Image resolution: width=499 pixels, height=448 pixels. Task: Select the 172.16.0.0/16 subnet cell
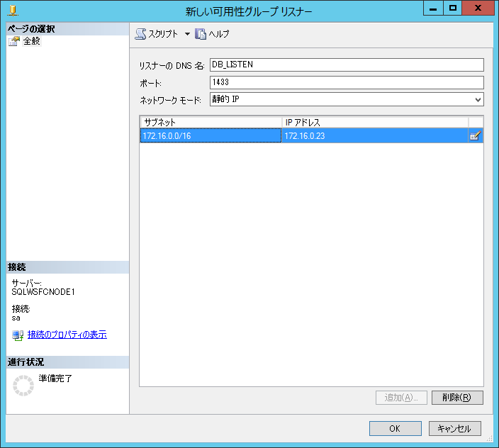(211, 136)
